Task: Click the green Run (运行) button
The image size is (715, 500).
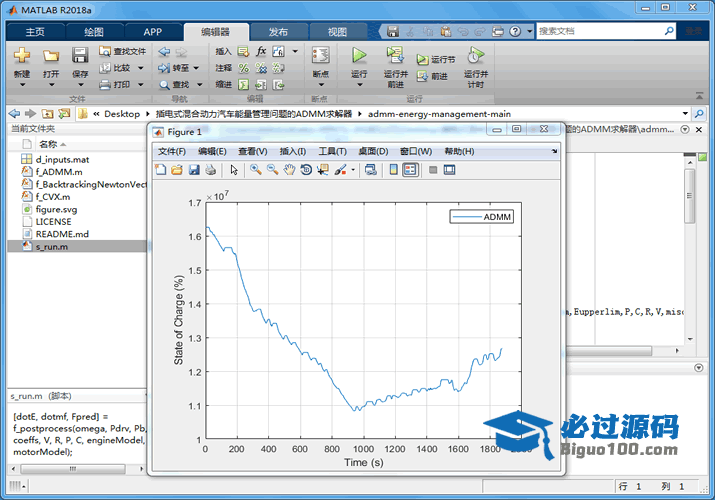Action: tap(359, 56)
